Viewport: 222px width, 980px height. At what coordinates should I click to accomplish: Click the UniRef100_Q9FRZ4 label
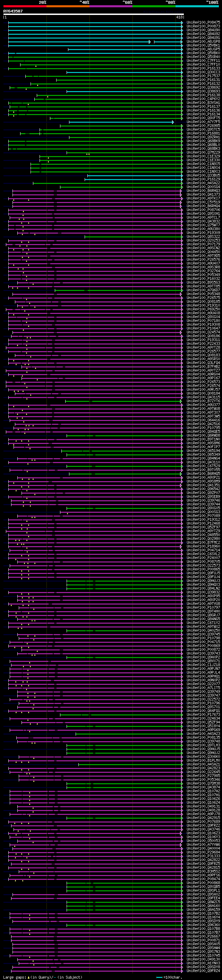pyautogui.click(x=203, y=971)
